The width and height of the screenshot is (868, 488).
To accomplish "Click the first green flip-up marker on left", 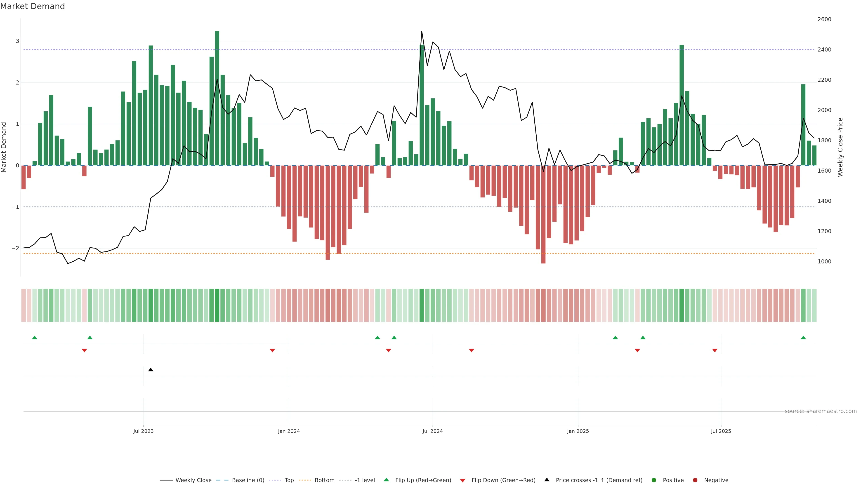I will (34, 338).
